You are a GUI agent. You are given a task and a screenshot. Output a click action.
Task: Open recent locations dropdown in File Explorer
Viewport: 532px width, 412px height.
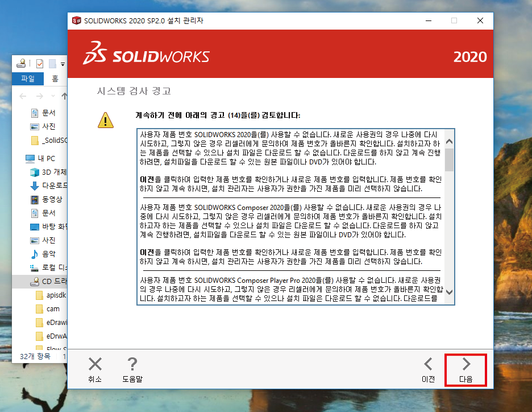click(x=53, y=96)
